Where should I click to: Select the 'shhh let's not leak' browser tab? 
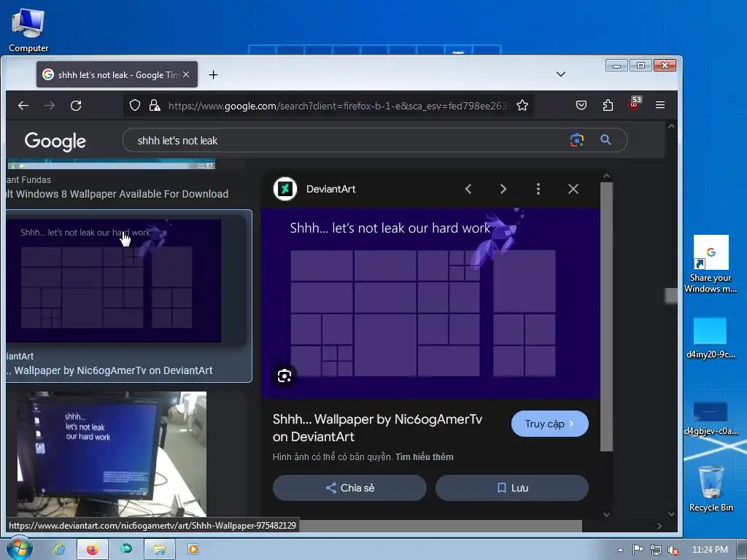(x=117, y=74)
